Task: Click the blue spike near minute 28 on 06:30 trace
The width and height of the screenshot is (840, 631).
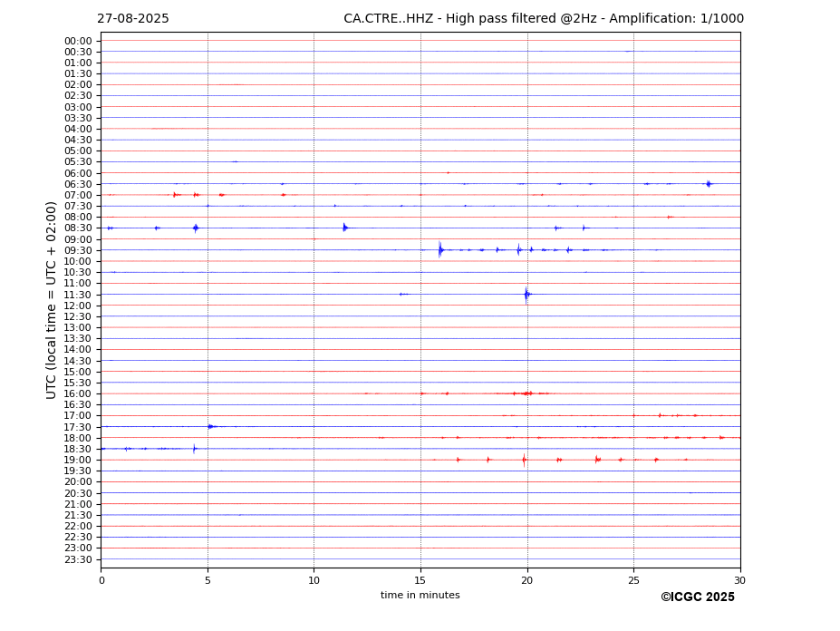Action: point(709,184)
